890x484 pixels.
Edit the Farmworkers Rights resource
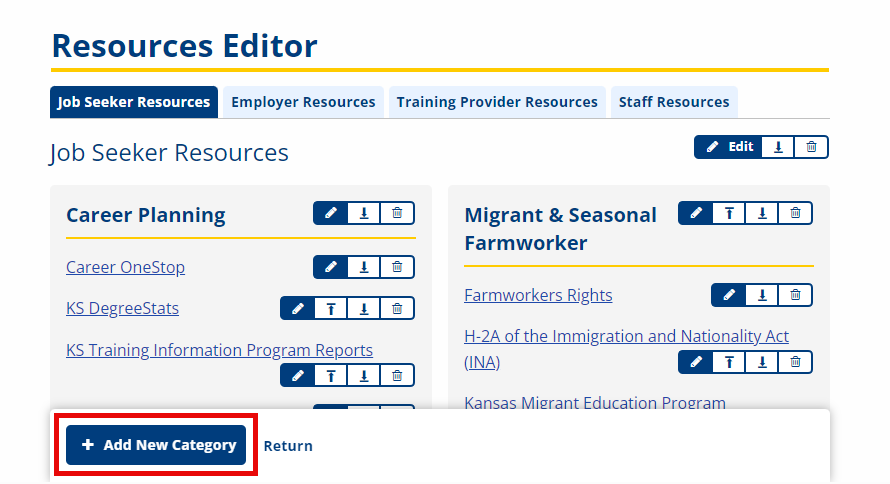pos(728,295)
